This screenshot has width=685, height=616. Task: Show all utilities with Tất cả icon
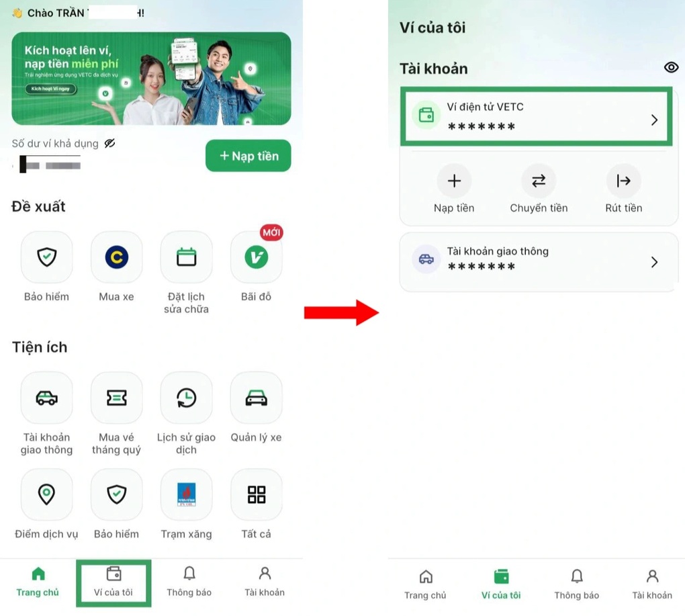[x=256, y=494]
